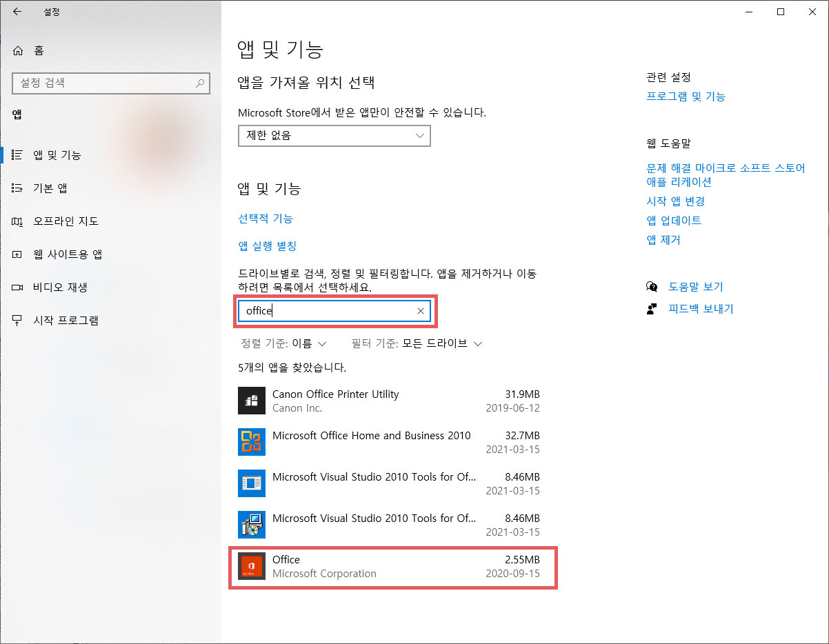Click the red Office app icon
The height and width of the screenshot is (644, 829).
[x=252, y=566]
